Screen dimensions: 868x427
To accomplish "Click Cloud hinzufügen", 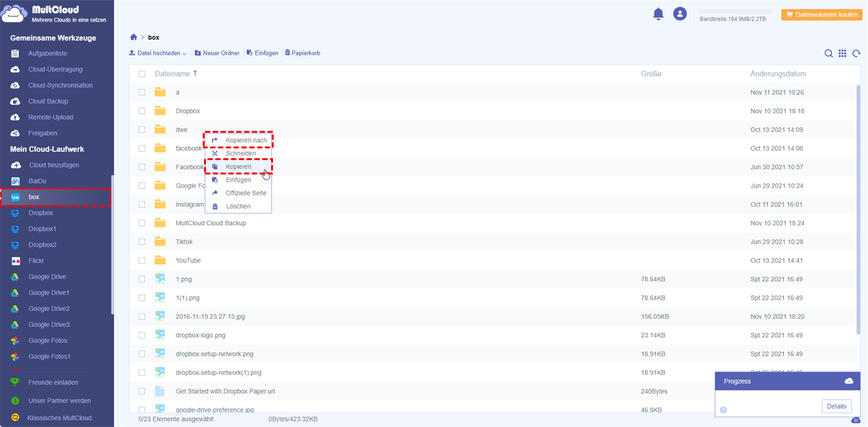I will coord(54,165).
